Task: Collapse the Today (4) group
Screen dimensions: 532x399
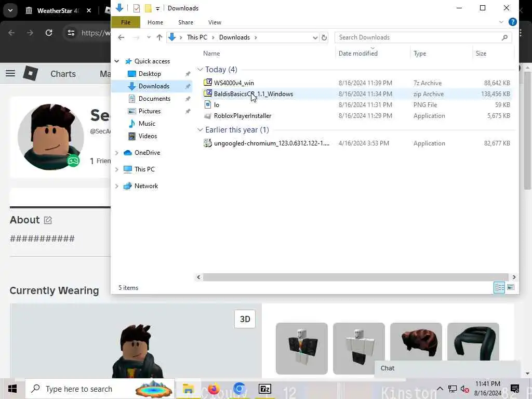Action: pyautogui.click(x=200, y=70)
